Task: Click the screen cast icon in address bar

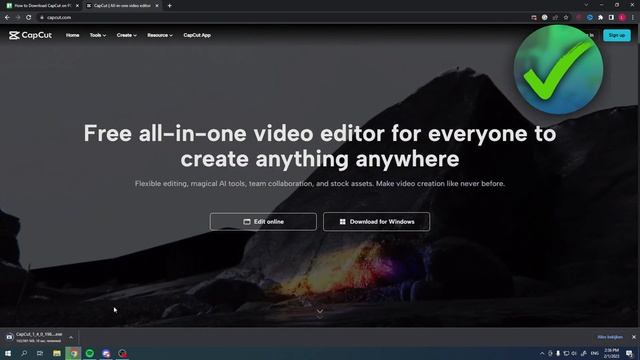Action: pyautogui.click(x=534, y=18)
